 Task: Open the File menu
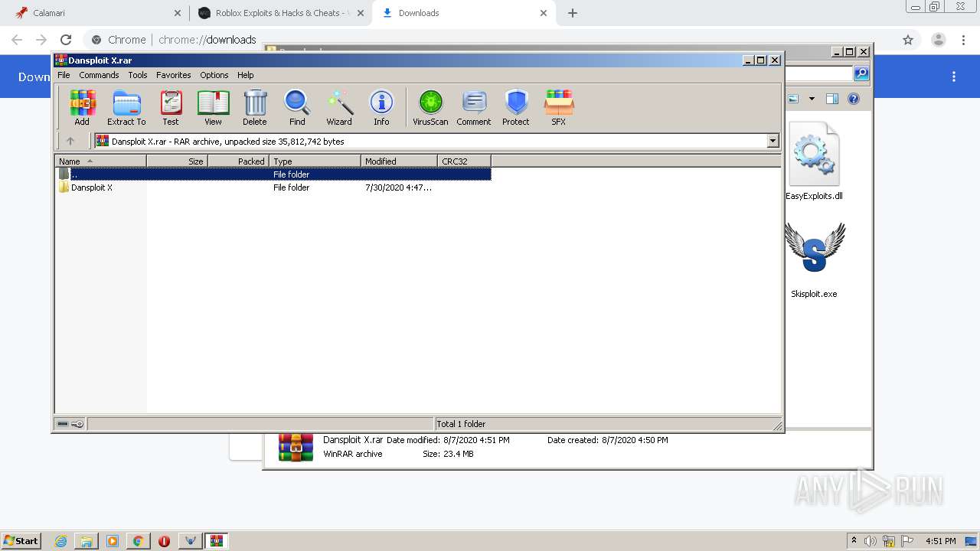[64, 75]
